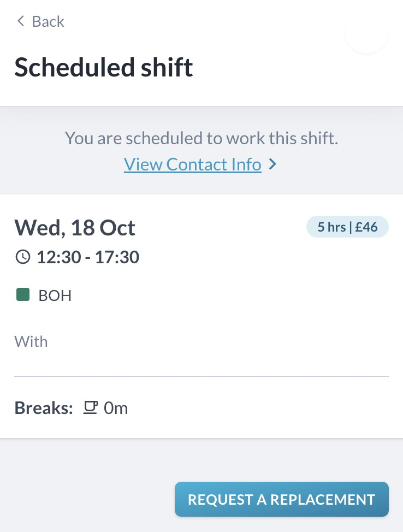Viewport: 403px width, 532px height.
Task: Select the BOH role label
Action: [55, 296]
